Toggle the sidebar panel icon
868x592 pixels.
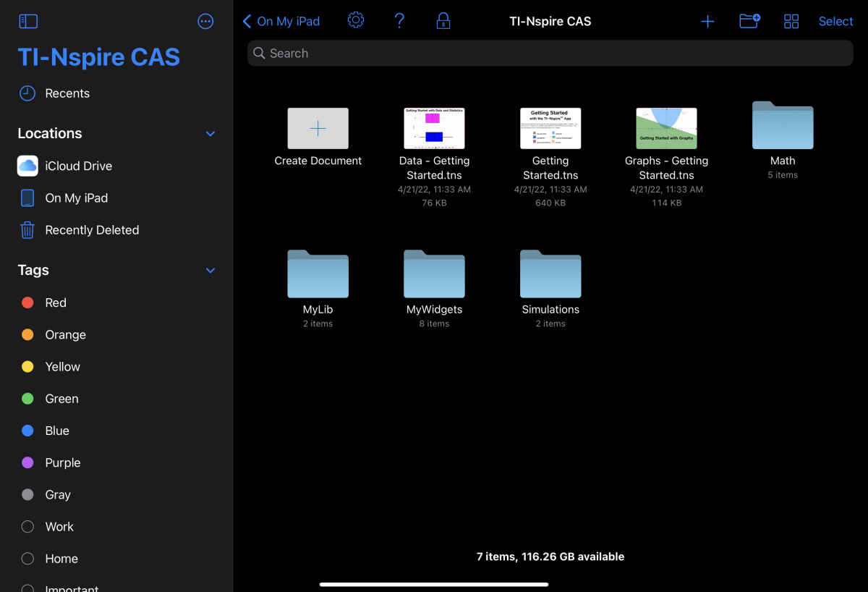coord(28,22)
